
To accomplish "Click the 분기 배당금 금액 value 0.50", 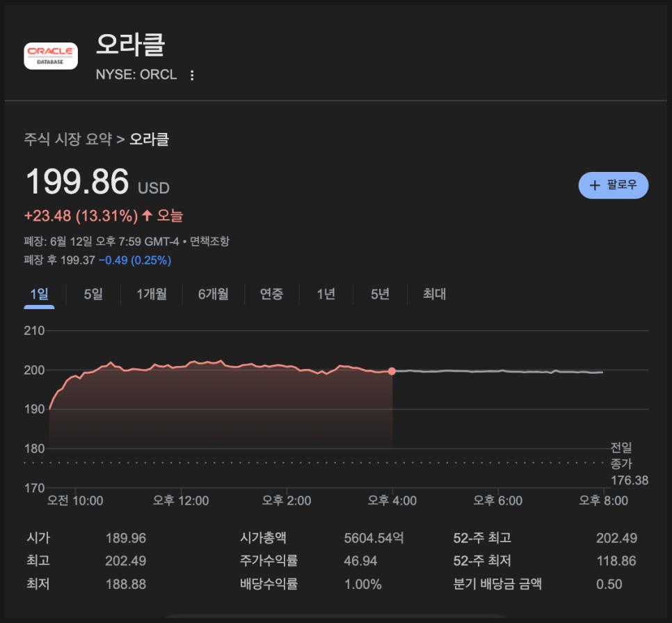I will point(609,584).
